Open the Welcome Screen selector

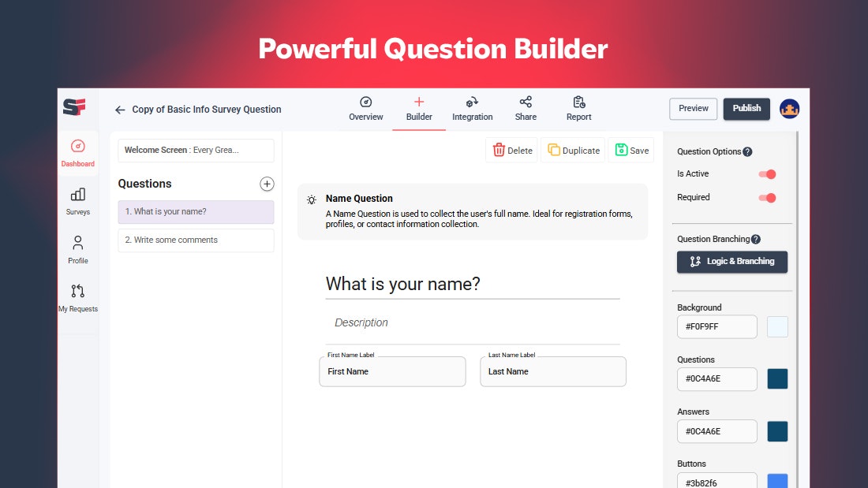pos(195,151)
